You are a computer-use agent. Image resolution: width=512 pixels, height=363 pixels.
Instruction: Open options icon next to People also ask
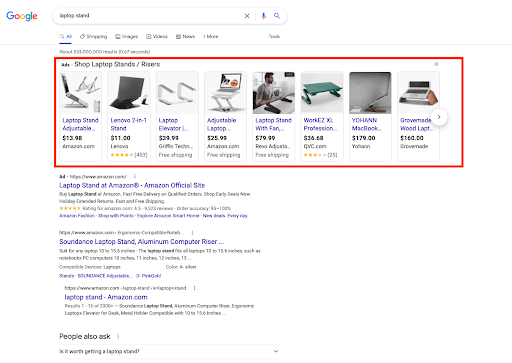click(x=118, y=336)
